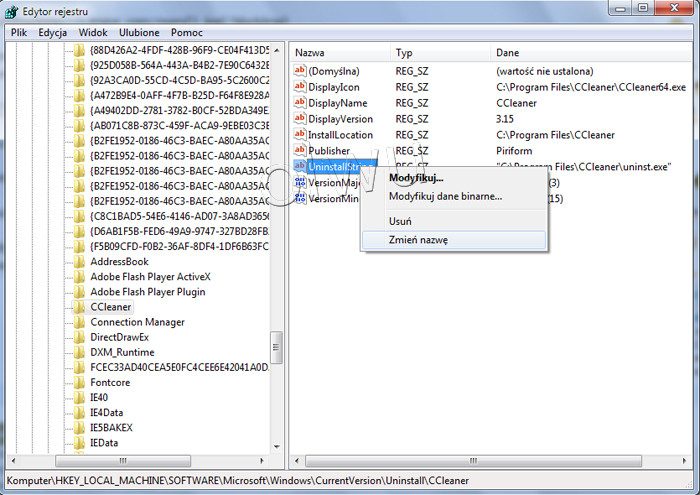This screenshot has width=700, height=495.
Task: Click the tree pane horizontal scrollbar thumb
Action: [123, 461]
